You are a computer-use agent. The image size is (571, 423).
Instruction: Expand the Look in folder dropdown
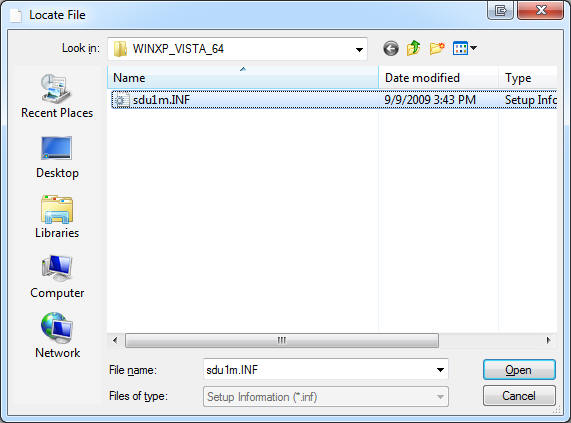click(359, 49)
